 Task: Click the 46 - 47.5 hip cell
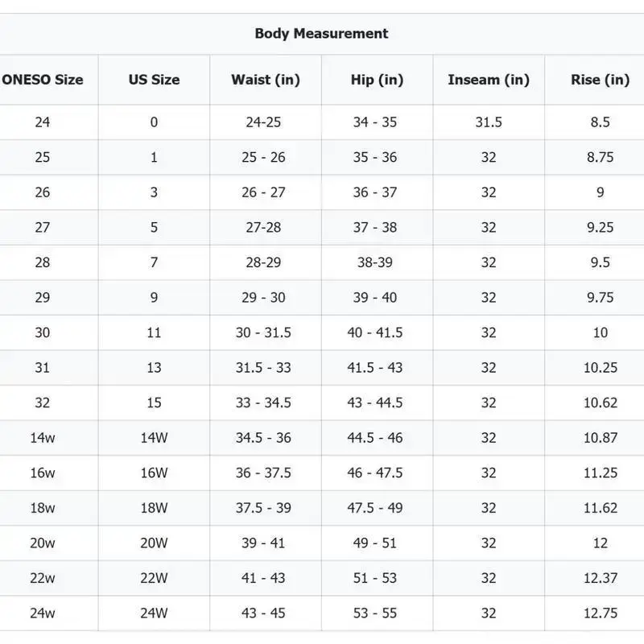tap(375, 473)
